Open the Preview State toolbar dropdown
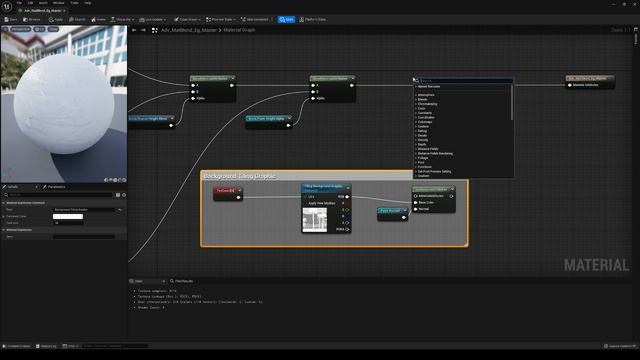The image size is (640, 360). (x=221, y=20)
